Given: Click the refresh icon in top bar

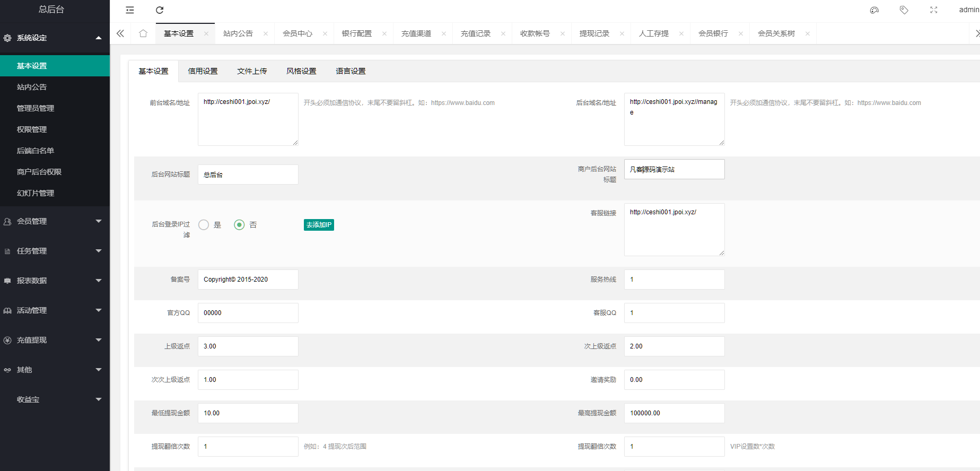Looking at the screenshot, I should (x=160, y=10).
